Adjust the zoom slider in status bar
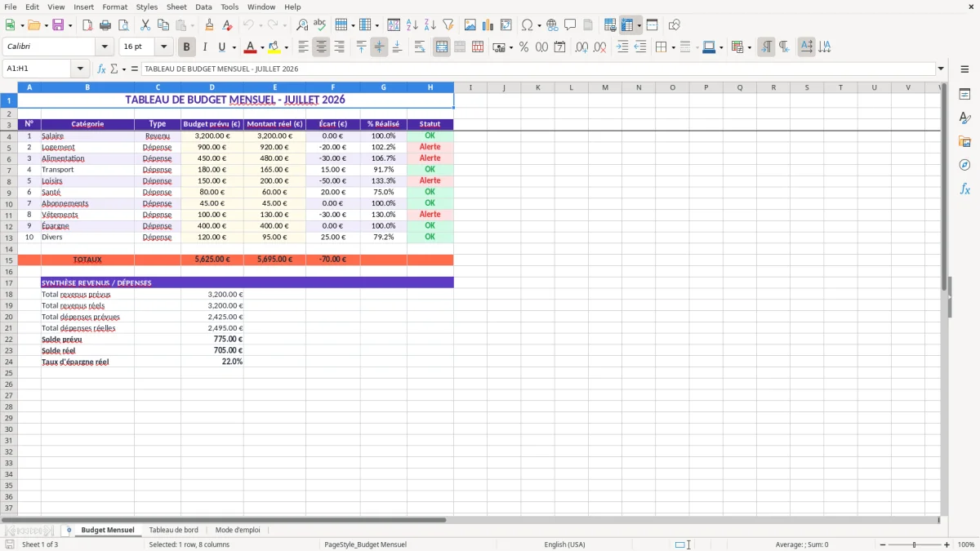The width and height of the screenshot is (980, 551). click(914, 544)
